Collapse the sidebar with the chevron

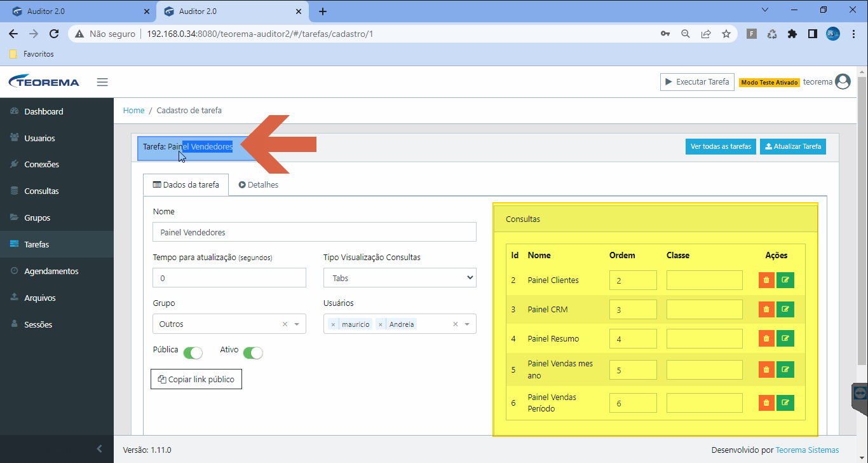coord(99,449)
